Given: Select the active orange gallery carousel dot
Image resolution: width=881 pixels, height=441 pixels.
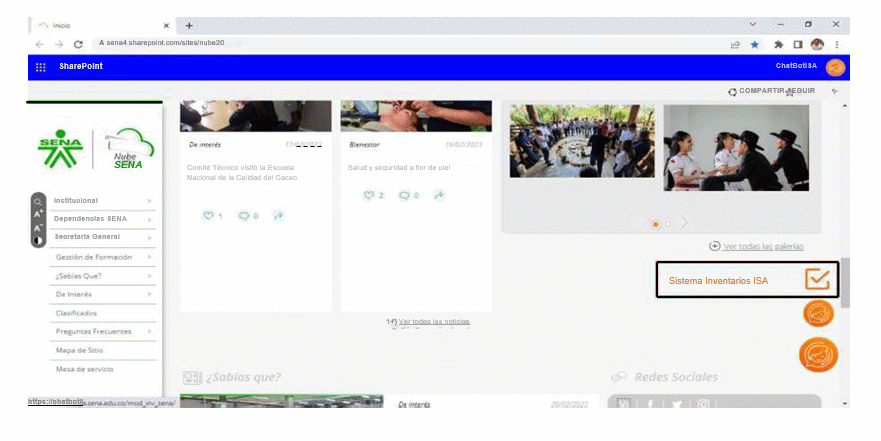Looking at the screenshot, I should (655, 224).
